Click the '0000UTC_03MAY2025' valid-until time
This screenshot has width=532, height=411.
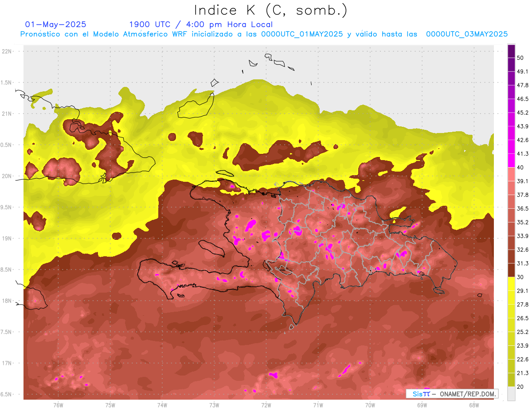[x=467, y=34]
